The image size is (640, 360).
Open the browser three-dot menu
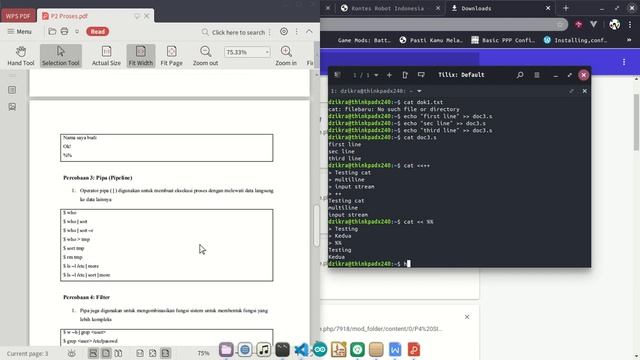pyautogui.click(x=630, y=24)
